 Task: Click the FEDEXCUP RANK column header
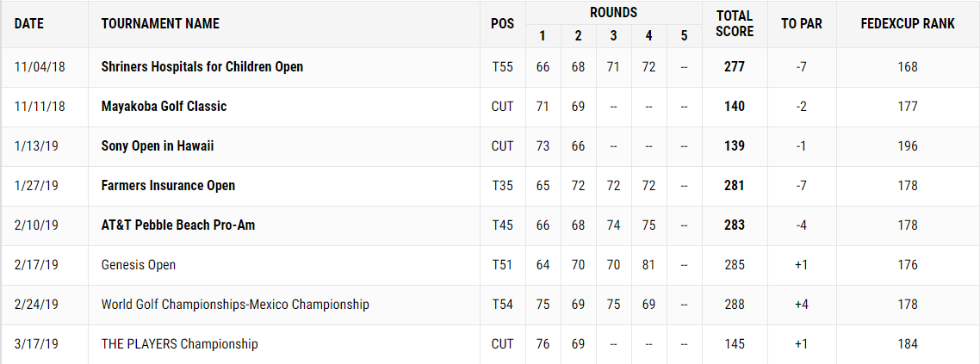[x=908, y=24]
